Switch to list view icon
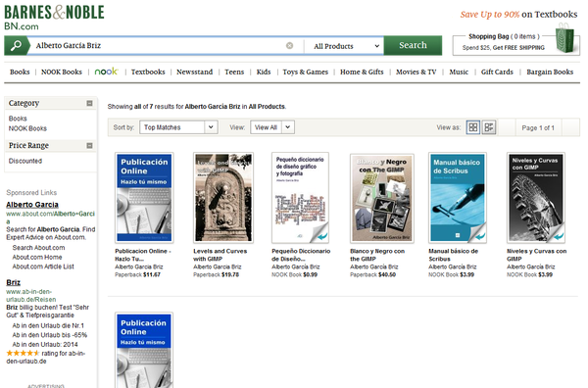This screenshot has width=588, height=388. coord(489,127)
